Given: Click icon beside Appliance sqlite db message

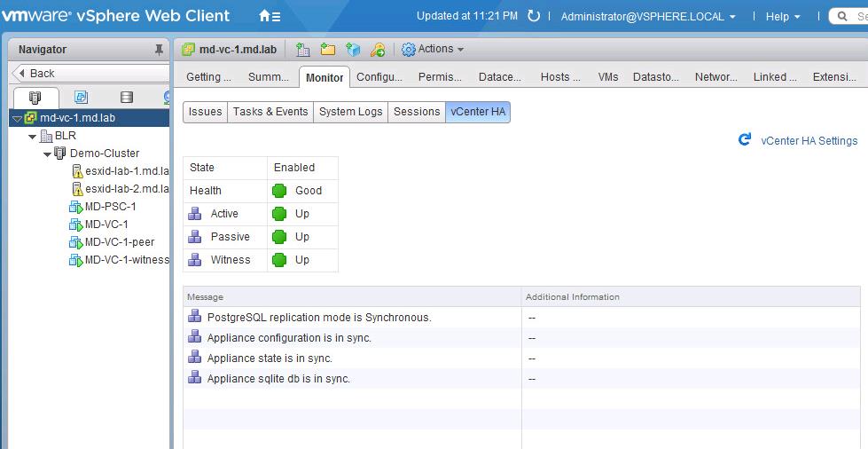Looking at the screenshot, I should click(195, 378).
